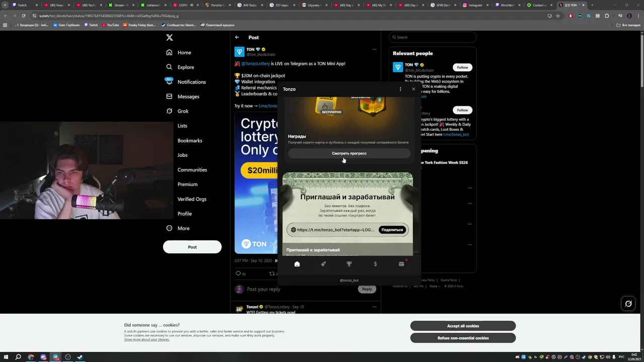Viewport: 644px width, 362px height.
Task: Click the X logo in the sidebar
Action: (x=170, y=38)
